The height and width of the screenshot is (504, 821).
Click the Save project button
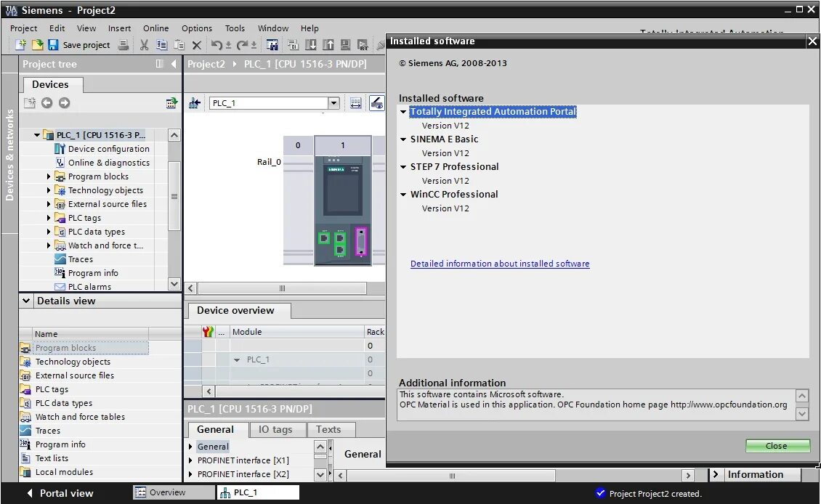click(x=79, y=45)
